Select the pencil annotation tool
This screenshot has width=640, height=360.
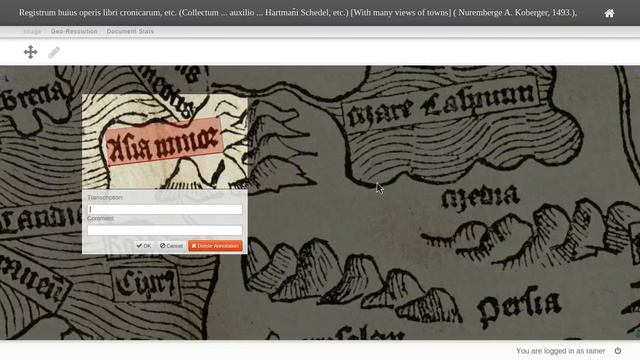pyautogui.click(x=54, y=52)
